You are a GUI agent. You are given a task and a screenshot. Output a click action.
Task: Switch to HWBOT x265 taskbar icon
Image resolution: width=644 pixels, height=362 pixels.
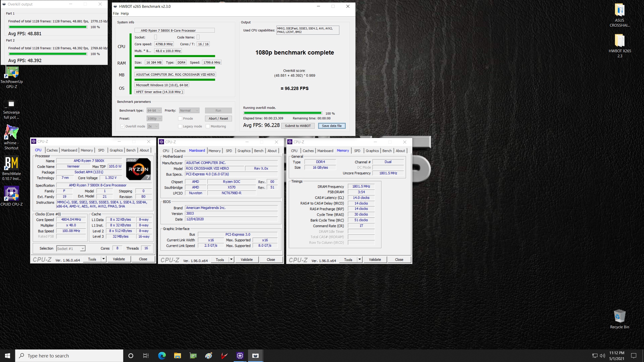pyautogui.click(x=255, y=356)
